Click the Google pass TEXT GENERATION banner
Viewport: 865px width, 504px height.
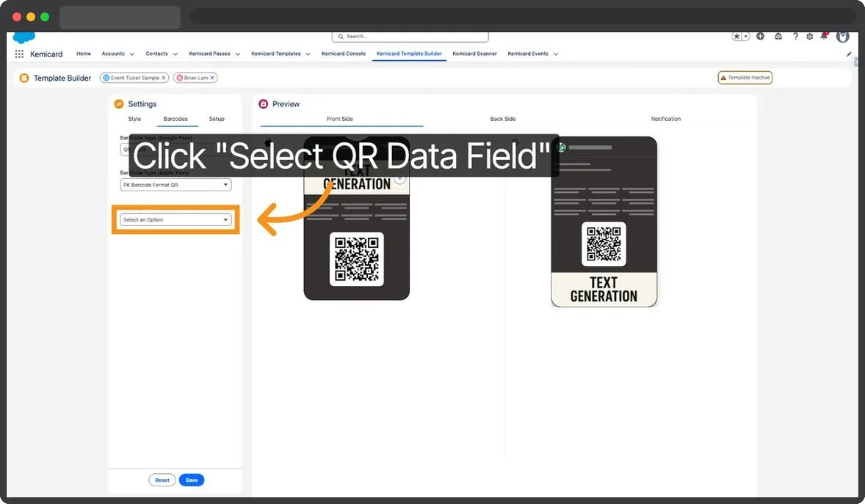604,290
